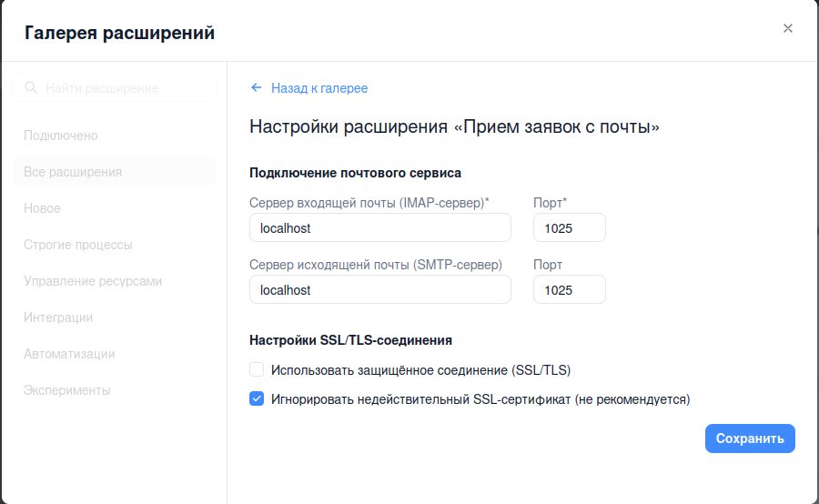Select «Все расширения» in the sidebar

tap(73, 172)
